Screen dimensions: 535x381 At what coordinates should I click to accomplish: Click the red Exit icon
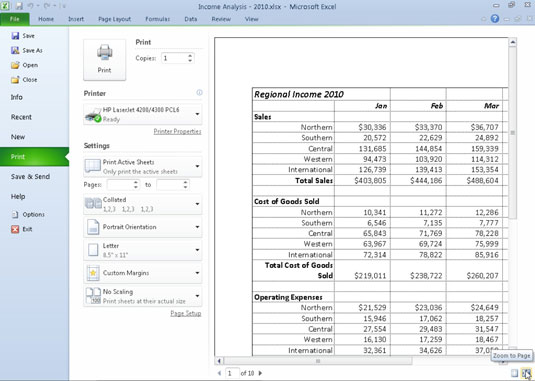coord(15,229)
